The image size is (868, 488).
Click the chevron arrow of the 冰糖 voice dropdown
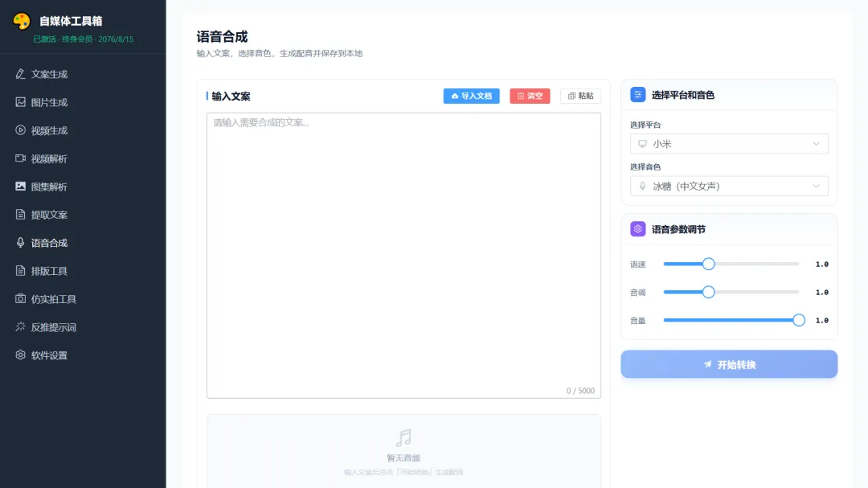pyautogui.click(x=816, y=187)
